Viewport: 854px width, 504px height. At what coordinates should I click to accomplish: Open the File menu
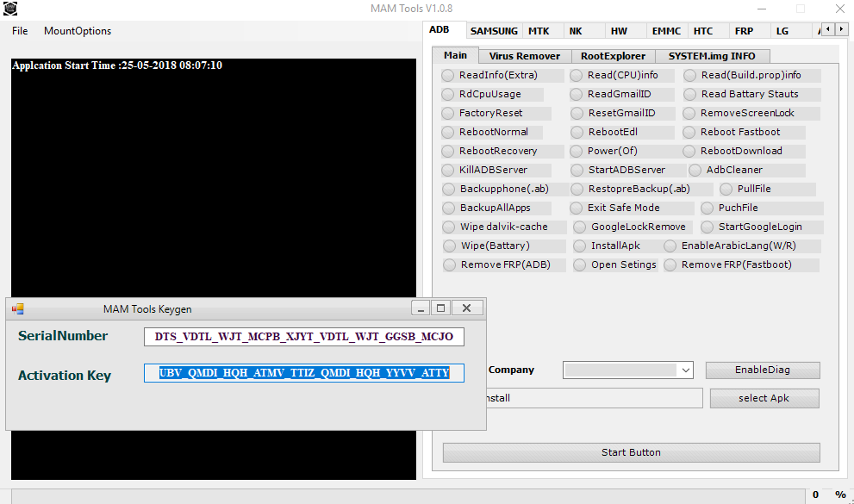[x=20, y=31]
